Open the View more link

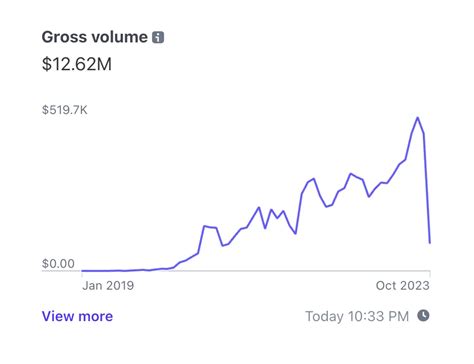[x=77, y=316]
